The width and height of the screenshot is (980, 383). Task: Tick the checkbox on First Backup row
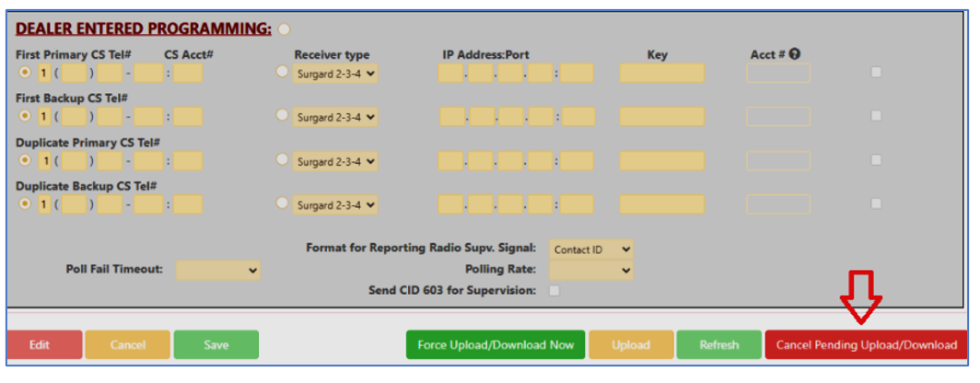876,116
